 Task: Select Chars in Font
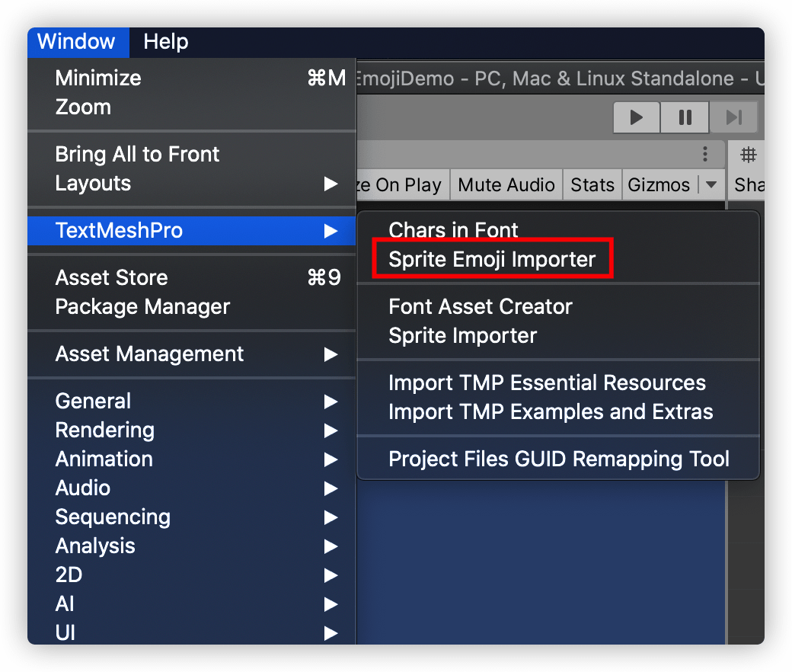point(558,230)
